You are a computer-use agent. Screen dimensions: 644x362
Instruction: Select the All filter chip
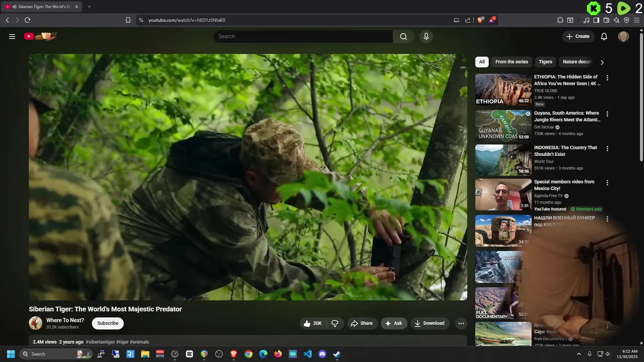pyautogui.click(x=482, y=62)
